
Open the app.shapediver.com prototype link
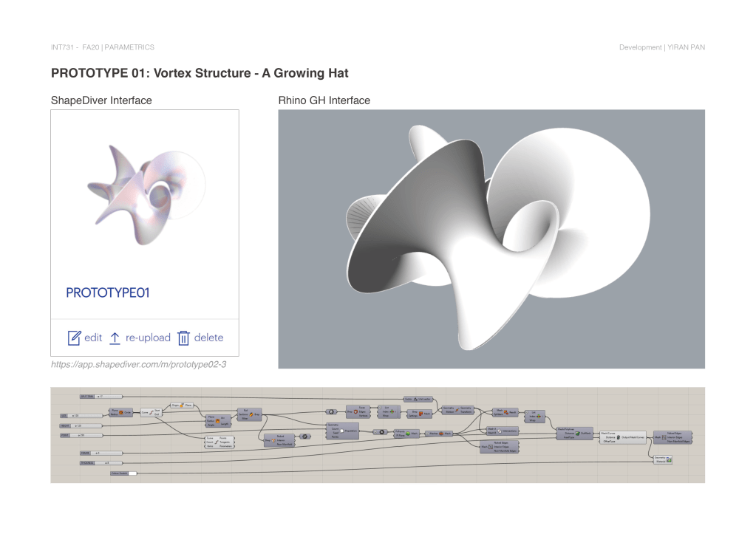click(138, 364)
